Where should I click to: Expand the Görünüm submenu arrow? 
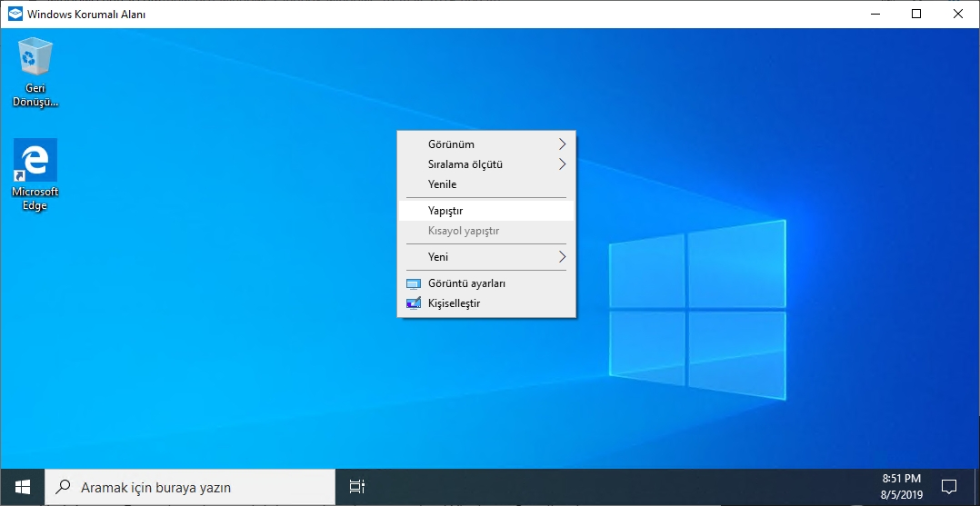[562, 144]
